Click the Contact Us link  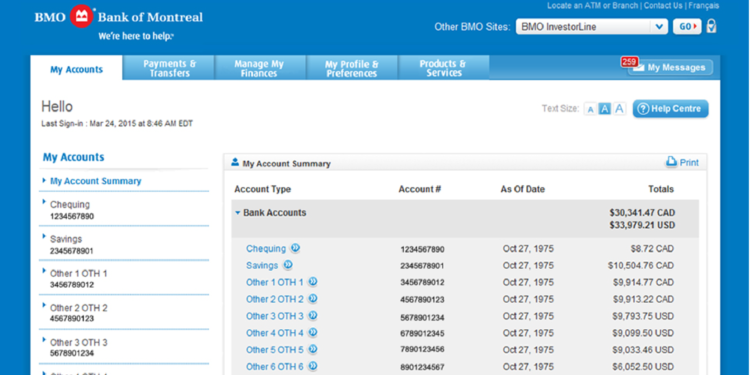[x=663, y=6]
